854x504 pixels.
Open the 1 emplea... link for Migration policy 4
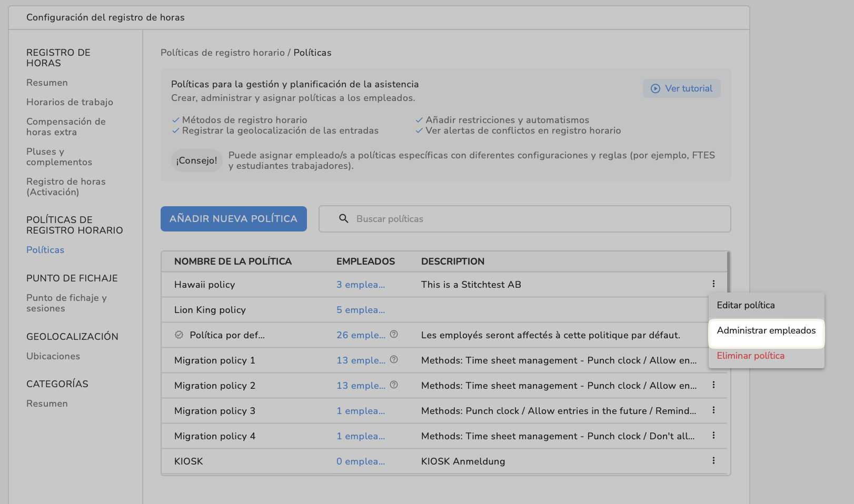click(x=361, y=436)
